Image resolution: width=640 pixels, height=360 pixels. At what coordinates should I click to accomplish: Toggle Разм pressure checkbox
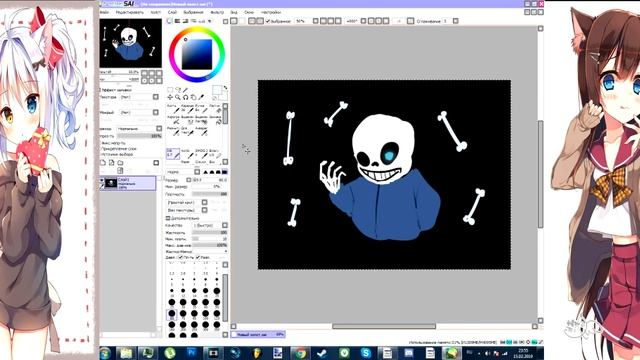[198, 257]
